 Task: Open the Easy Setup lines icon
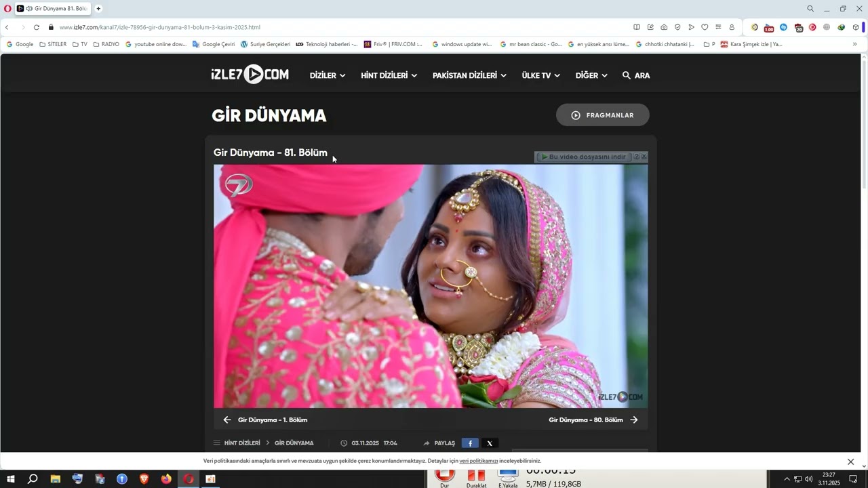click(718, 27)
